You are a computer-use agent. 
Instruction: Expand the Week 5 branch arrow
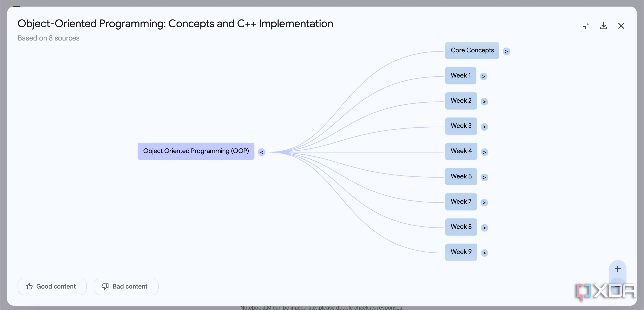click(x=484, y=177)
